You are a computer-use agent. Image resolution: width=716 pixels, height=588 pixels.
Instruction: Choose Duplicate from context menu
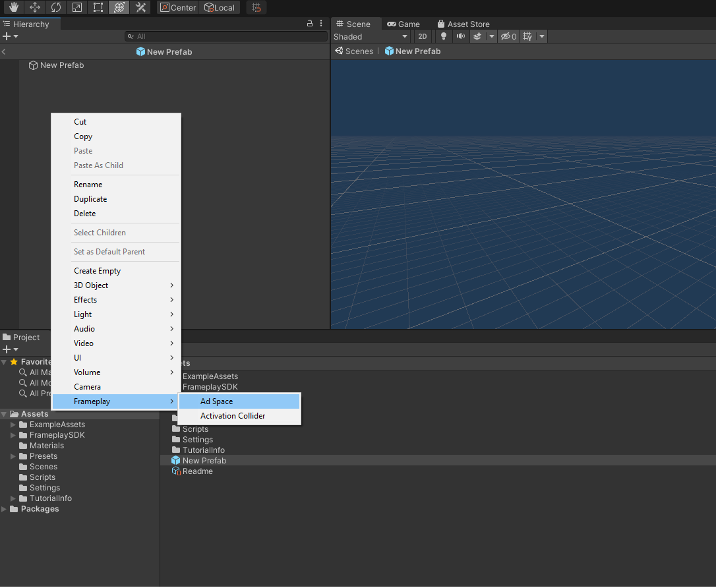click(116, 199)
